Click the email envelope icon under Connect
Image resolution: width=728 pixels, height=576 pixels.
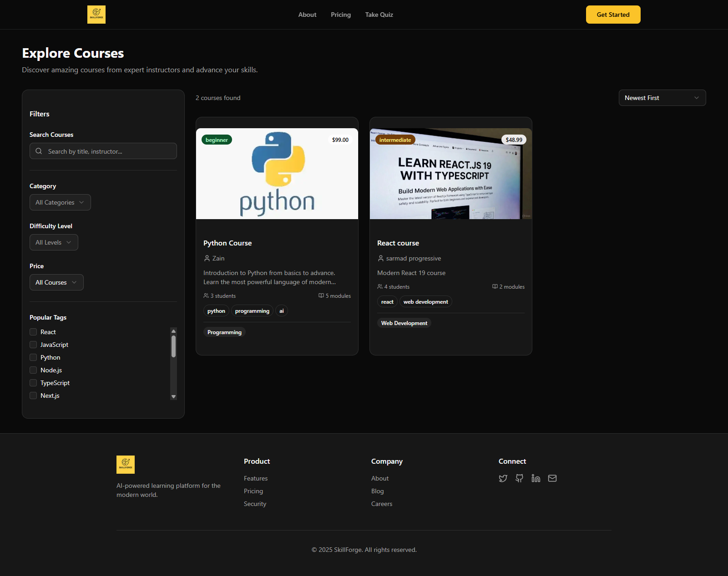pyautogui.click(x=552, y=478)
